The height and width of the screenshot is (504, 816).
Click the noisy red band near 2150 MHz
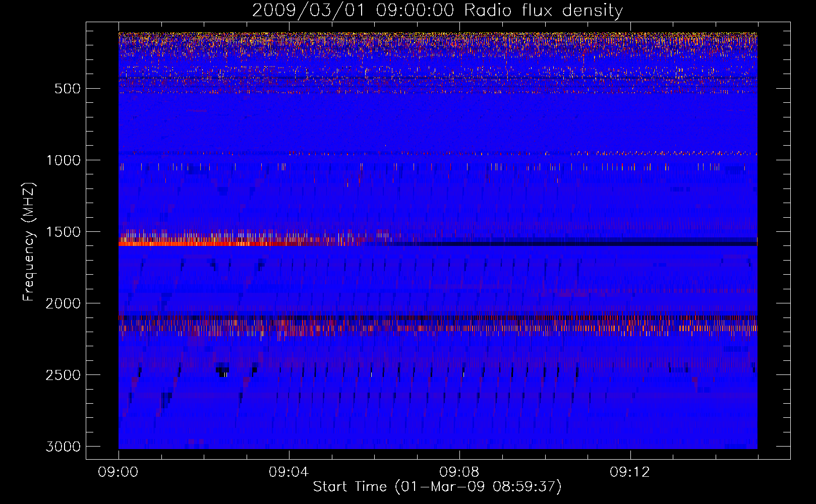438,328
